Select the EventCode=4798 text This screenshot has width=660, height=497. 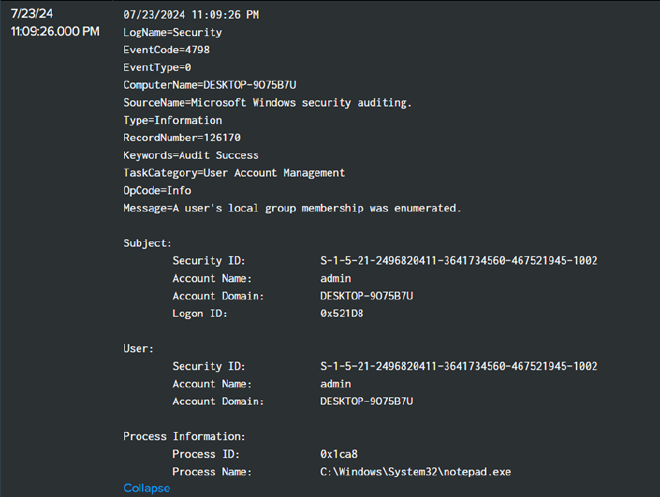click(x=166, y=50)
